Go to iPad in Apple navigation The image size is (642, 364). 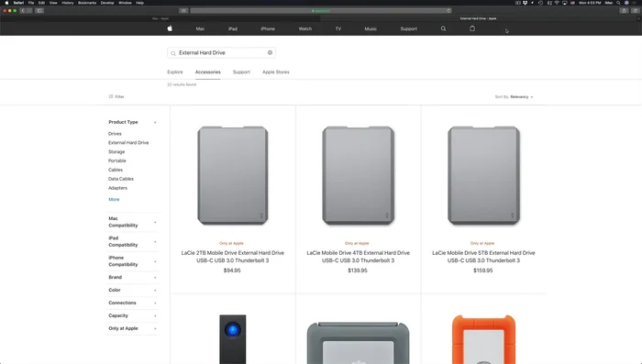pos(233,28)
